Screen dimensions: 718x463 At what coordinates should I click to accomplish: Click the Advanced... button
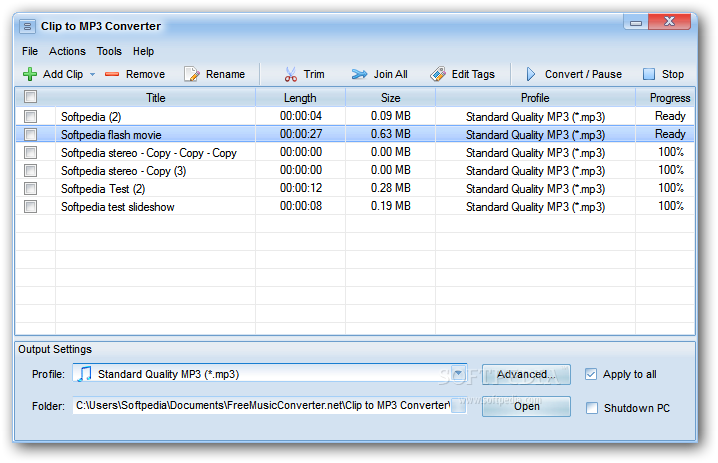(526, 375)
